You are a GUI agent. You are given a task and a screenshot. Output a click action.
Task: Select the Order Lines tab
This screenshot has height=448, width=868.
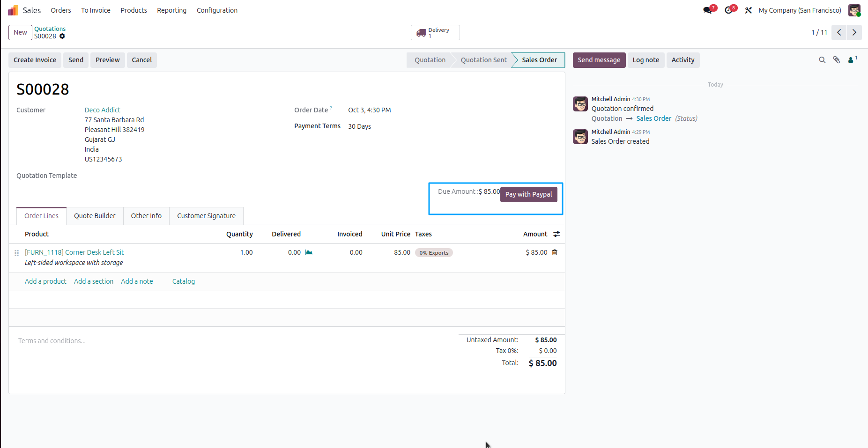(x=41, y=216)
